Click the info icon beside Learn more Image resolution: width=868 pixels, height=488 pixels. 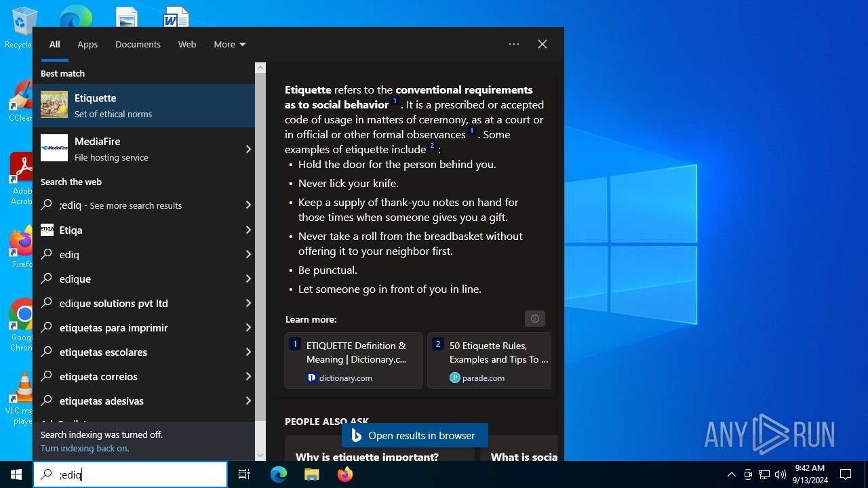[x=534, y=319]
